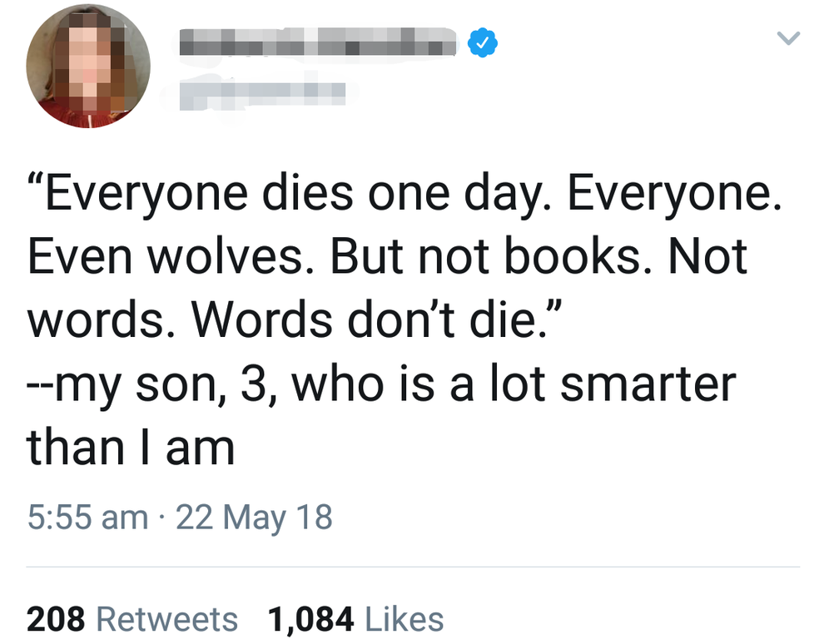Viewport: 824px width, 644px height.
Task: Open the 1,084 Likes list
Action: tap(355, 620)
